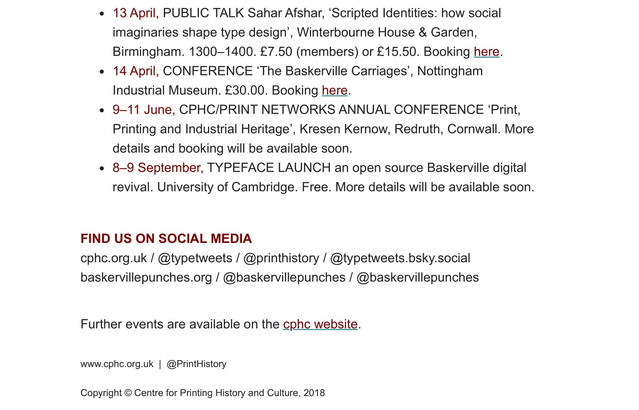The image size is (639, 410).
Task: Click the 13 April date text
Action: coord(135,13)
